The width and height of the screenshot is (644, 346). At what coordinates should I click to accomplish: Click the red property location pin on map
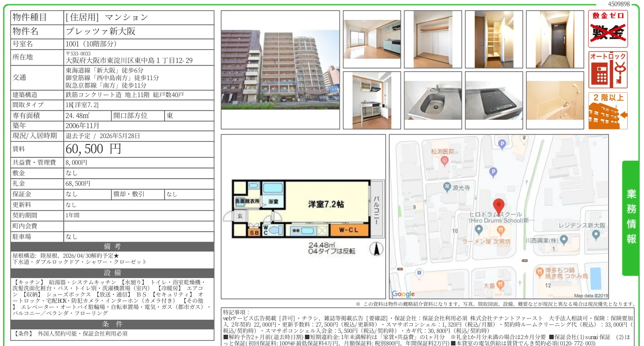[x=498, y=205]
